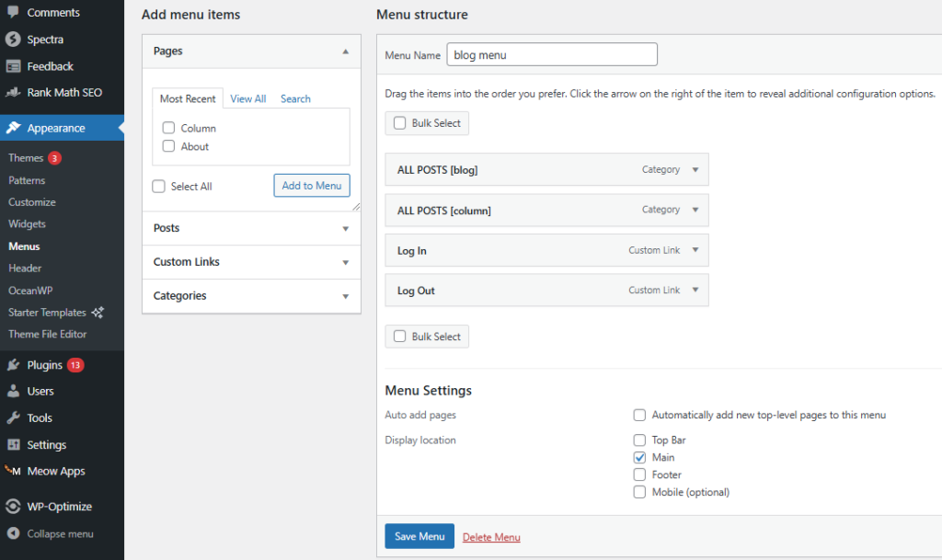Collapse the admin sidebar menu
The image size is (942, 560).
[x=59, y=534]
